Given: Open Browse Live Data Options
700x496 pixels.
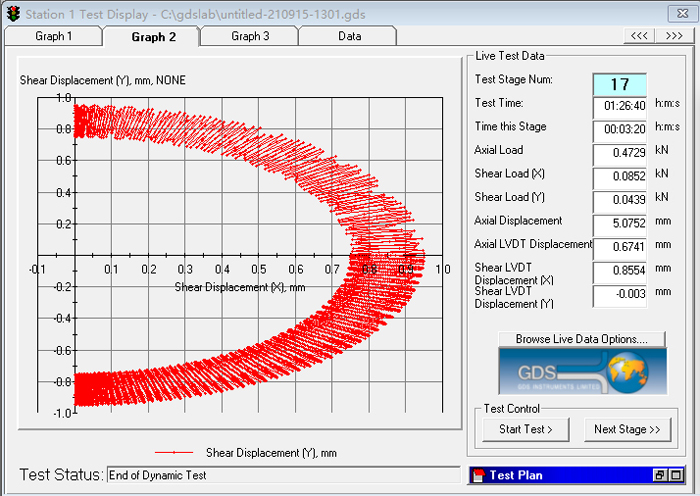Looking at the screenshot, I should coord(582,339).
